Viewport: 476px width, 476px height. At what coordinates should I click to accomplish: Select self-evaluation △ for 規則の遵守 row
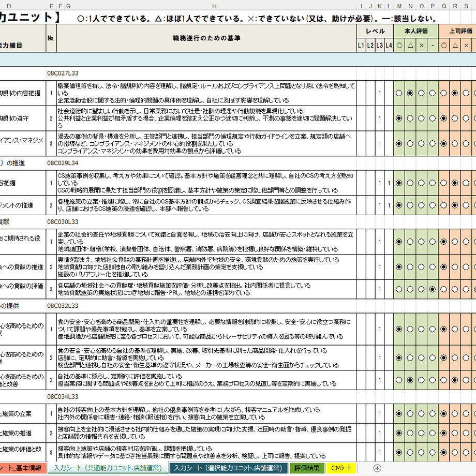pos(410,118)
